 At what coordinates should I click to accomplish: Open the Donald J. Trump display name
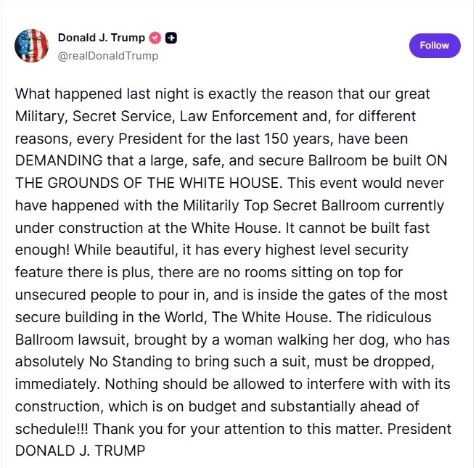[101, 38]
